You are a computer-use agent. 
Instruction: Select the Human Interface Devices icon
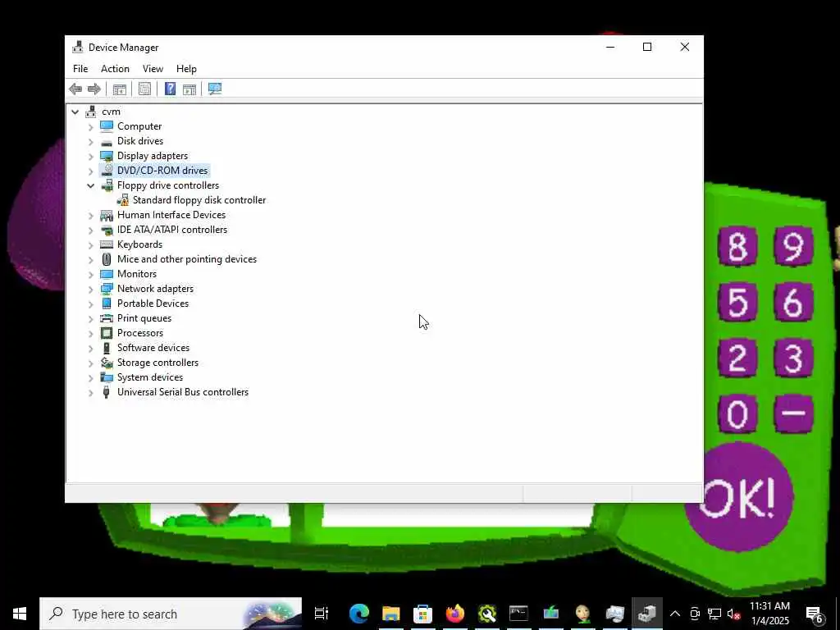[107, 215]
